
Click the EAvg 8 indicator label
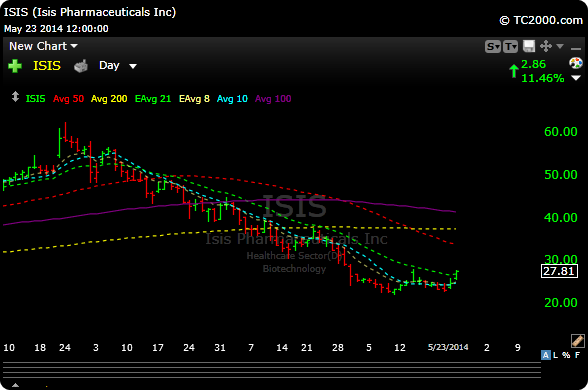[194, 99]
